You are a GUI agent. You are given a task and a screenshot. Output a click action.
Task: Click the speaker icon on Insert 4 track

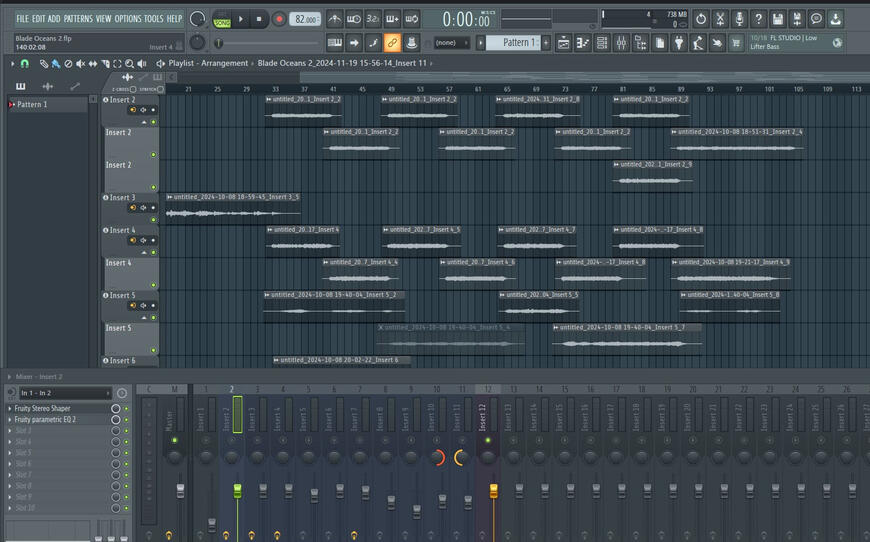point(143,241)
